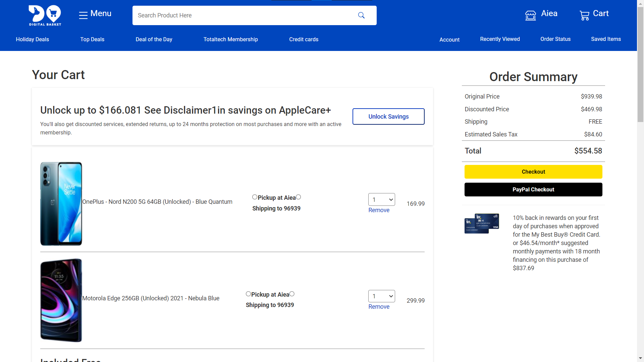Click the Total $554.58 amount
Viewport: 644px width, 362px height.
[588, 151]
